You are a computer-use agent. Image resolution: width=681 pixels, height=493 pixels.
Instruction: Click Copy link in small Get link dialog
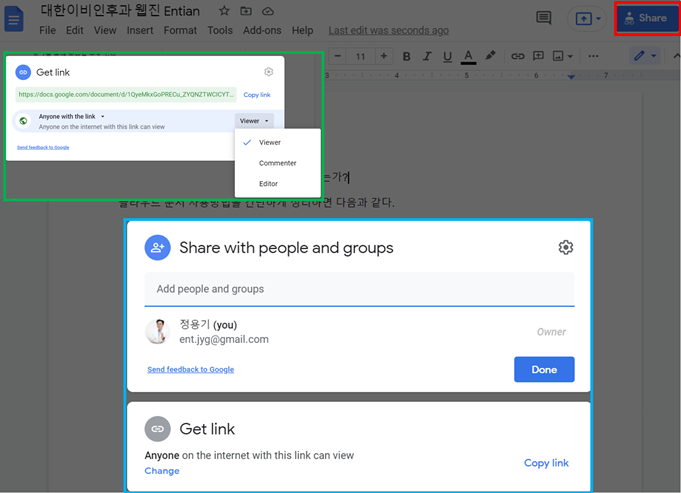tap(257, 95)
